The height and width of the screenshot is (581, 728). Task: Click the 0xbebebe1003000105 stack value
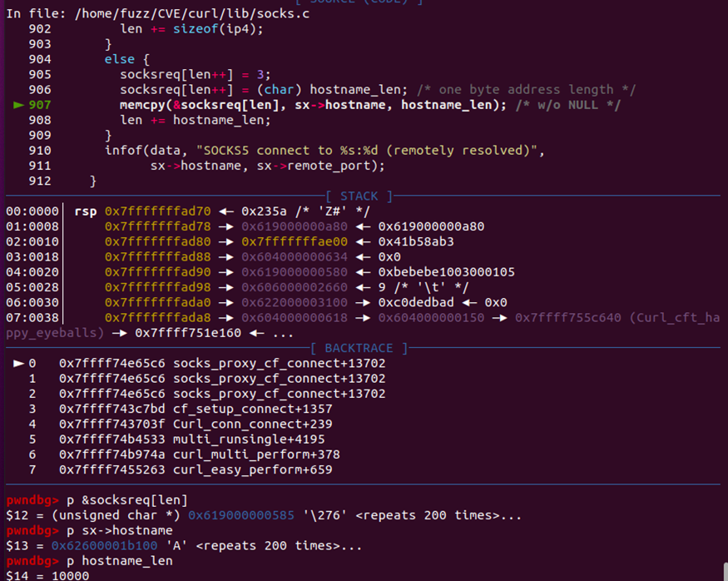coord(447,272)
